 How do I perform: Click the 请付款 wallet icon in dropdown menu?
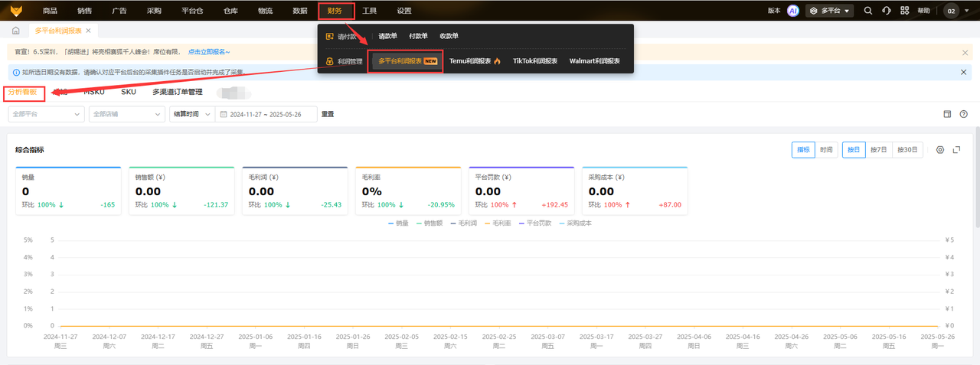tap(330, 36)
